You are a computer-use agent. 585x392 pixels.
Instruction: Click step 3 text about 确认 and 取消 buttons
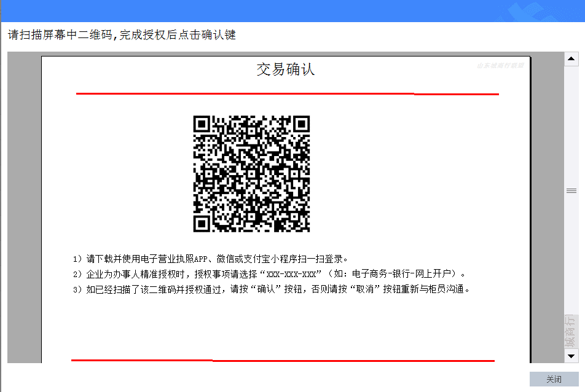[x=271, y=289]
